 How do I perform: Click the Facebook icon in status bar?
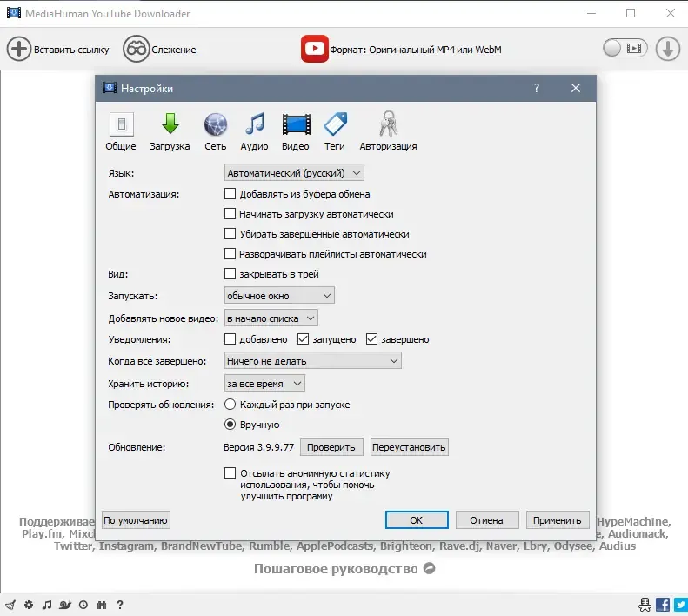[663, 605]
